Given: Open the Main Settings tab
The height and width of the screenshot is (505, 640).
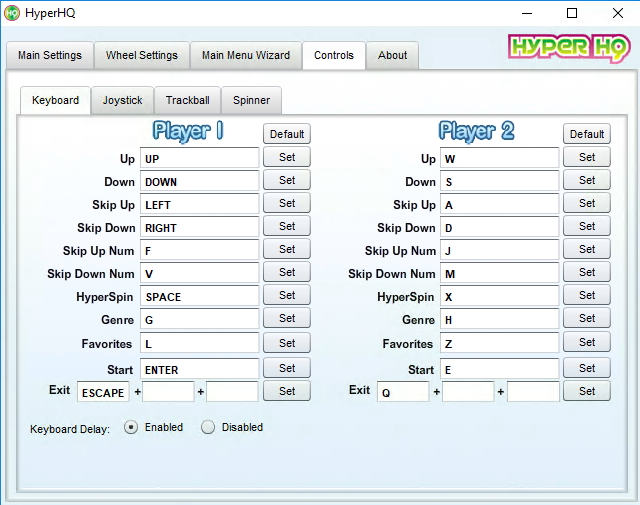Looking at the screenshot, I should coord(50,55).
